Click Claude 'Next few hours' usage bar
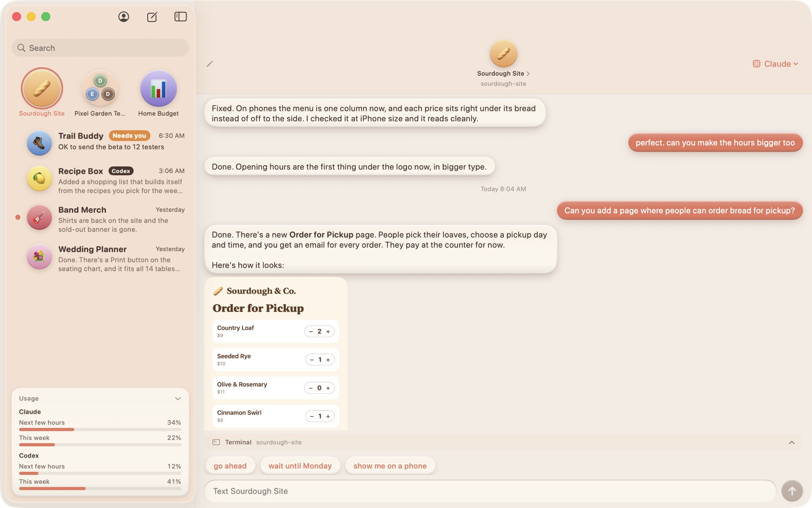 tap(100, 430)
